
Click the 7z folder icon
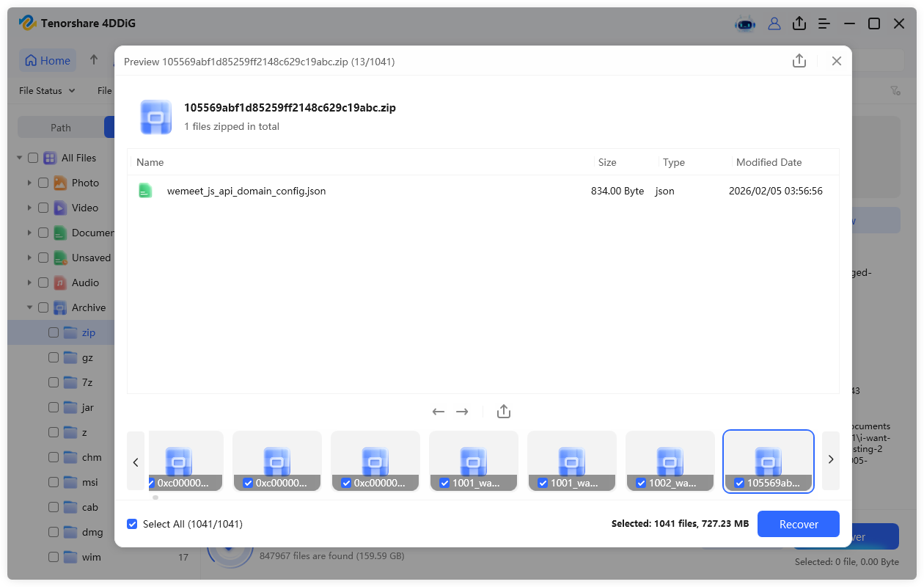[x=70, y=382]
